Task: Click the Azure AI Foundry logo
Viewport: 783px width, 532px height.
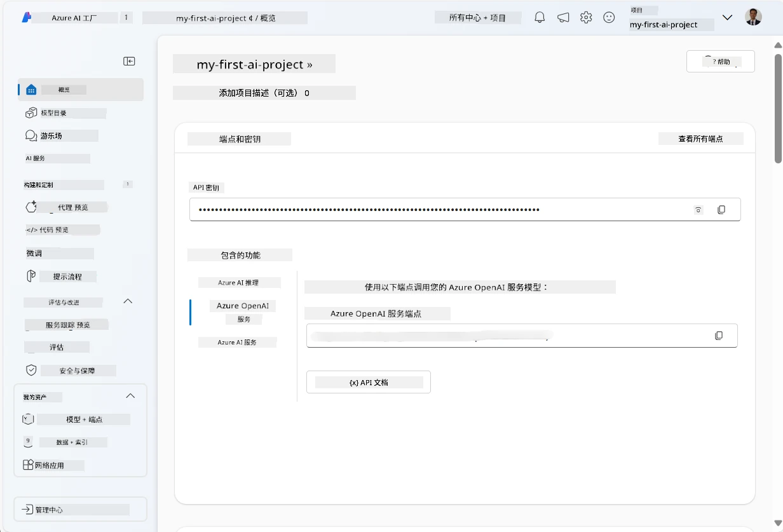Action: 27,17
